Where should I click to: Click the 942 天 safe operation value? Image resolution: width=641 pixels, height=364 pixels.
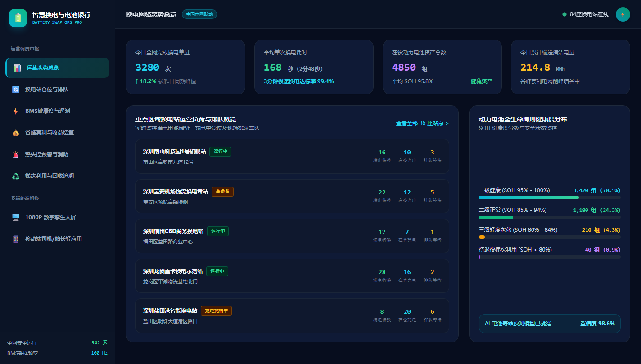tap(99, 343)
